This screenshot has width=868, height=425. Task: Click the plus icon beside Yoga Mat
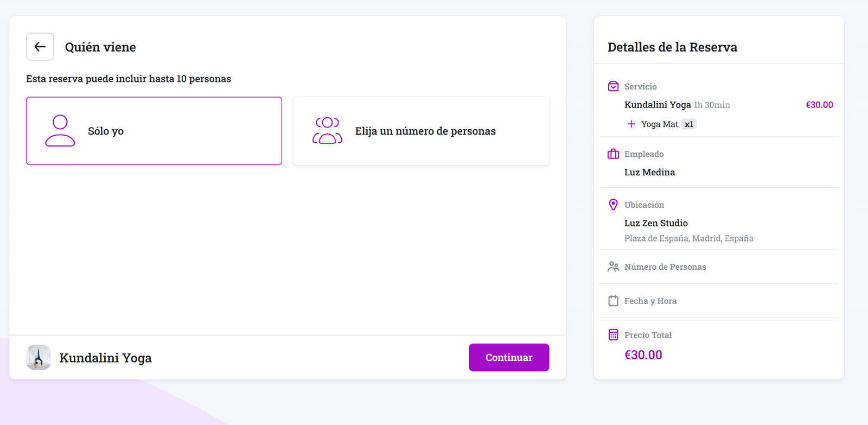(631, 124)
